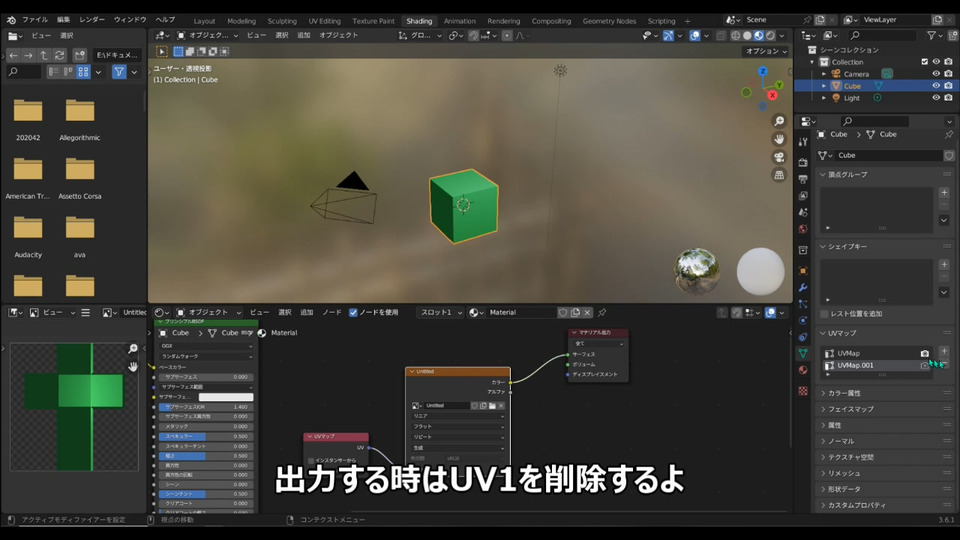
Task: Open the 'オプション' dropdown in viewport
Action: click(766, 51)
